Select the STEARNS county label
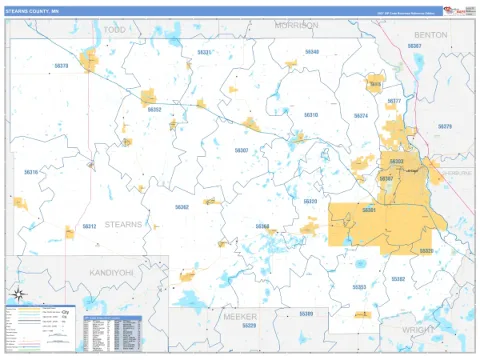This screenshot has width=480, height=360. pyautogui.click(x=123, y=224)
